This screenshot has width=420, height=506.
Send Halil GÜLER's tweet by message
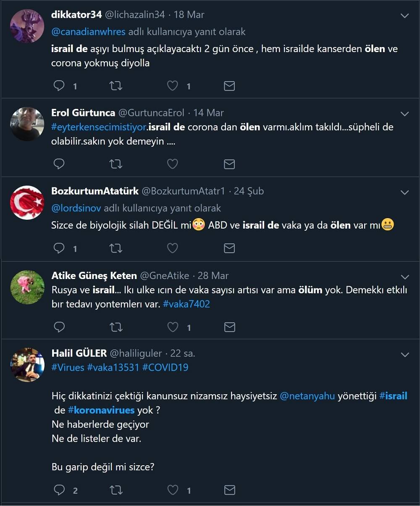coord(229,490)
